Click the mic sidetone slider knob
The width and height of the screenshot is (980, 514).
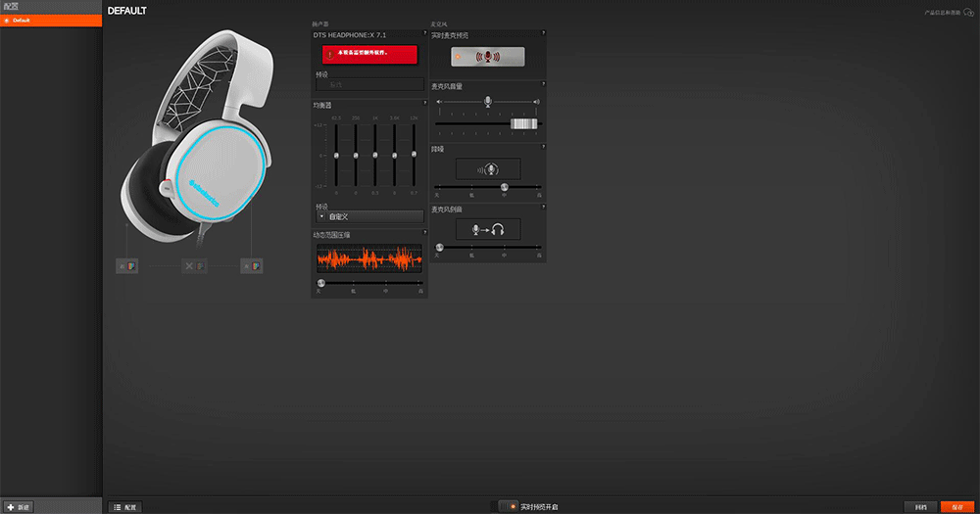[439, 248]
